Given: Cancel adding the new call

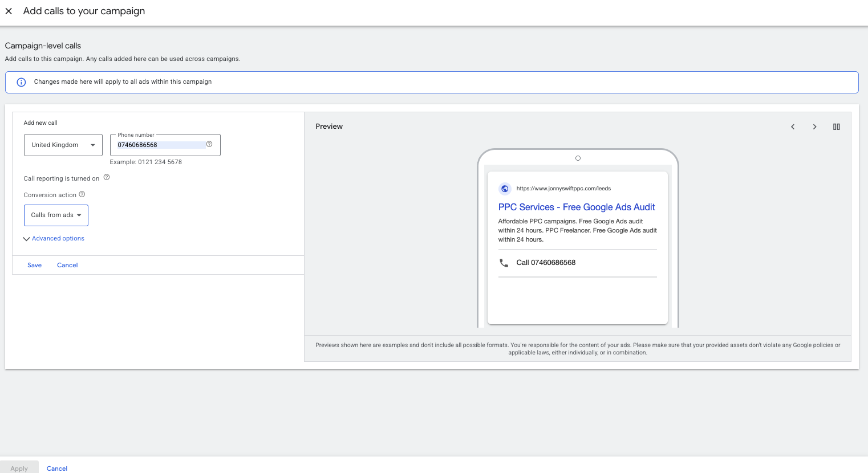Looking at the screenshot, I should click(x=67, y=265).
